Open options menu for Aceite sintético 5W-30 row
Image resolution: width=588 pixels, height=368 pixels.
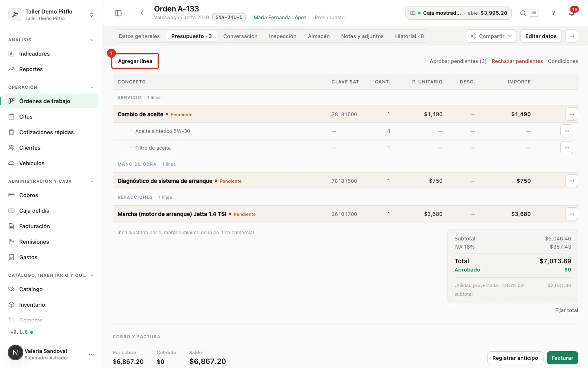tap(567, 131)
